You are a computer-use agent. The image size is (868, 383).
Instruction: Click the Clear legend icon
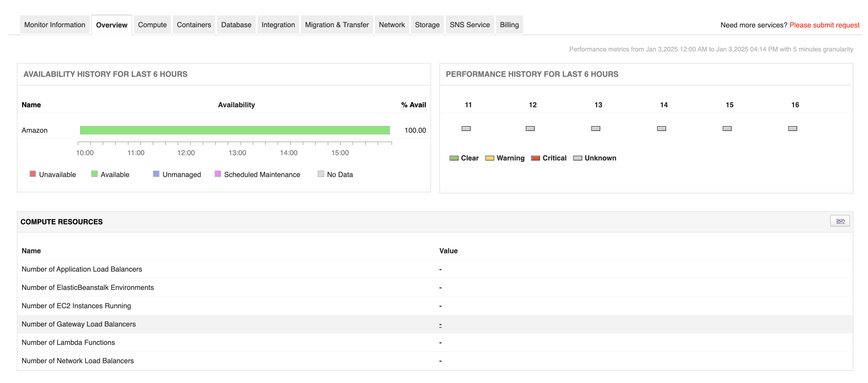tap(454, 158)
